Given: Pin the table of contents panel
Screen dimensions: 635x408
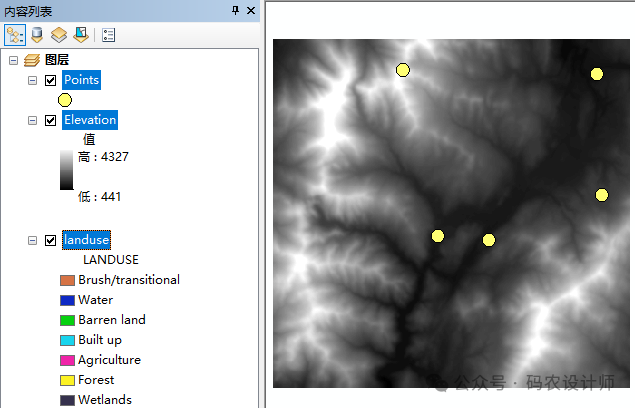Looking at the screenshot, I should coord(236,10).
